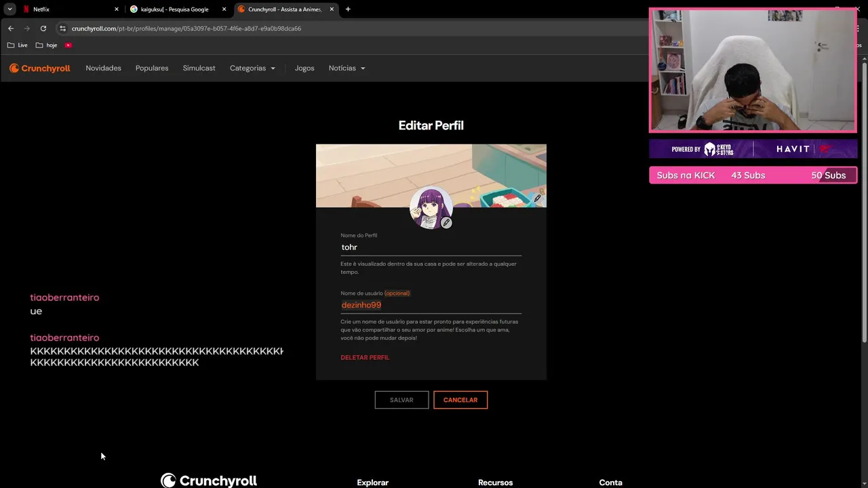868x488 pixels.
Task: Open Populares in the navigation bar
Action: click(x=152, y=68)
